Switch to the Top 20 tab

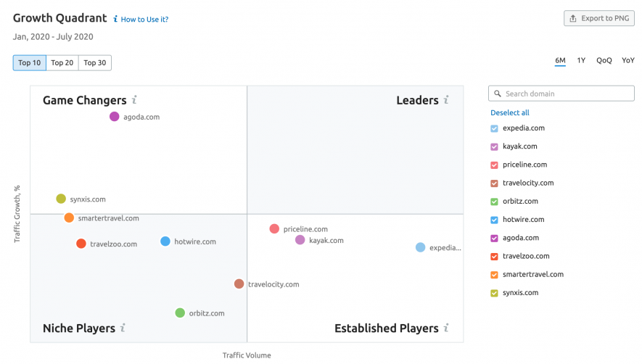tap(62, 62)
